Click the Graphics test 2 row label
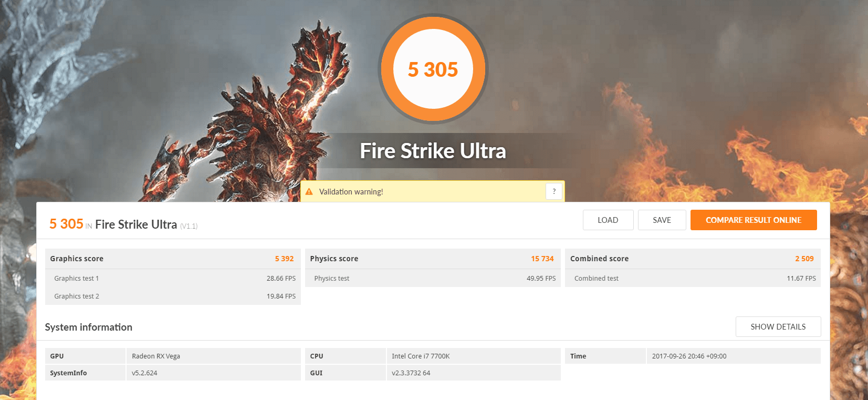Image resolution: width=868 pixels, height=400 pixels. [77, 296]
